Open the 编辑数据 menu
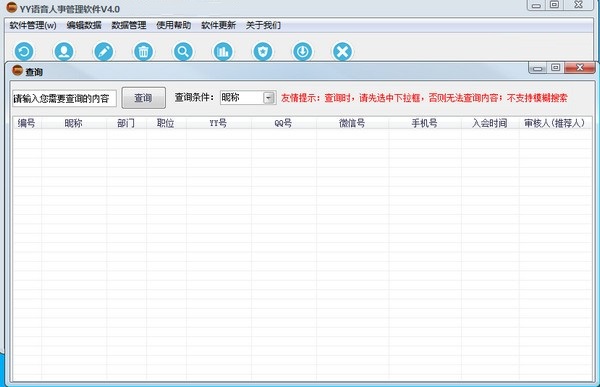 point(84,25)
